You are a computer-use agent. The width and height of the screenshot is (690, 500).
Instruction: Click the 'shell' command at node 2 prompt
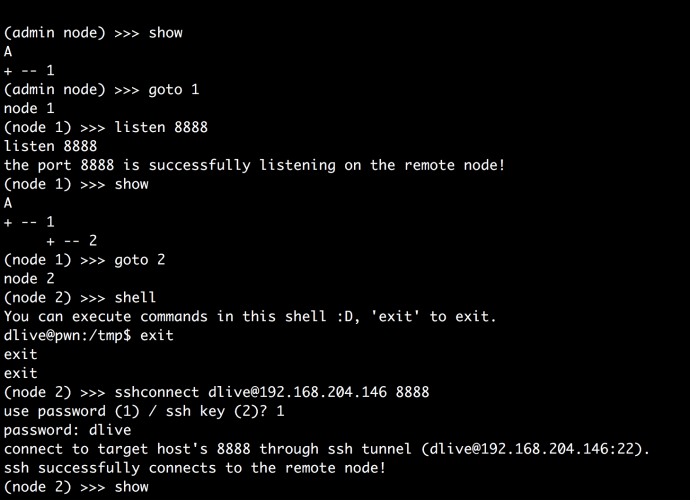[x=135, y=298]
